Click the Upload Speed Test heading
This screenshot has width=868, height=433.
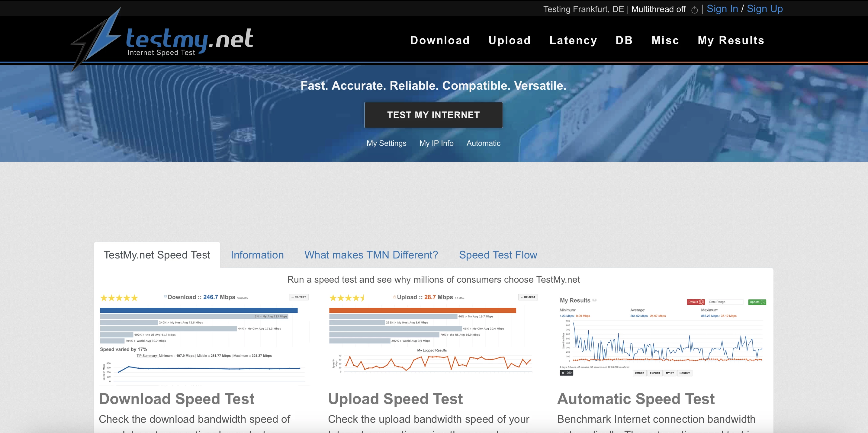tap(395, 399)
